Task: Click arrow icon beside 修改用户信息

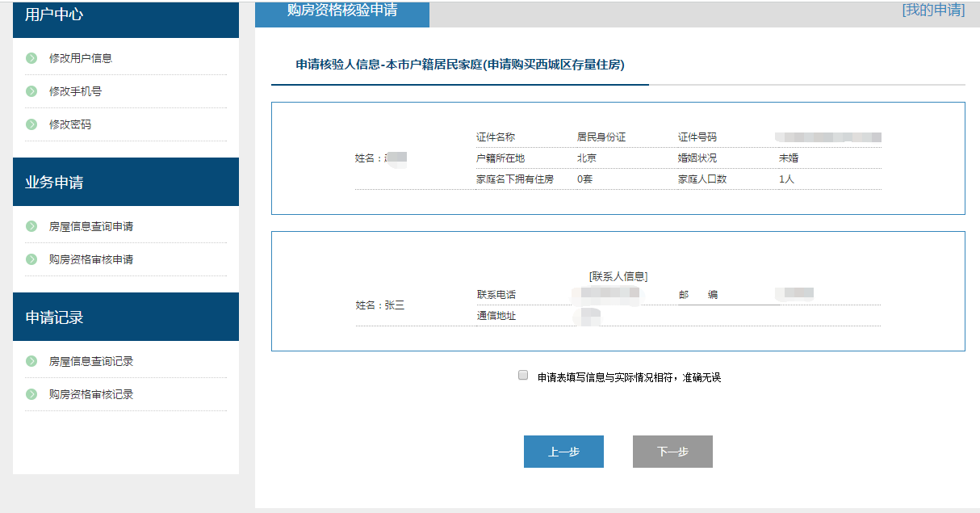Action: pos(31,58)
